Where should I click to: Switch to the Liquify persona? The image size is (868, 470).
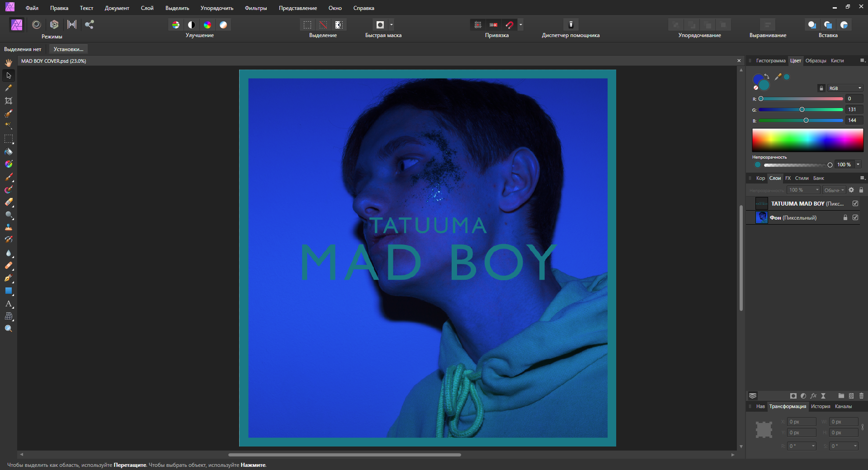[x=37, y=24]
